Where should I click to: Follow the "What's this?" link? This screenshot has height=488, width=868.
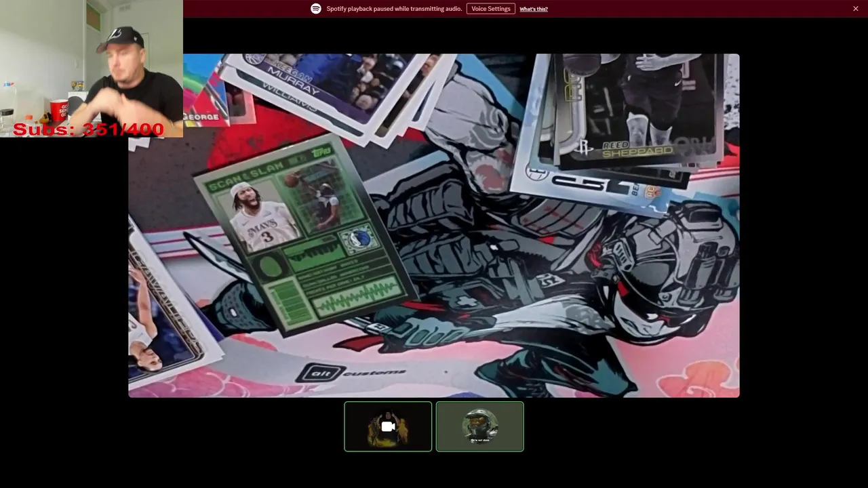[x=534, y=9]
